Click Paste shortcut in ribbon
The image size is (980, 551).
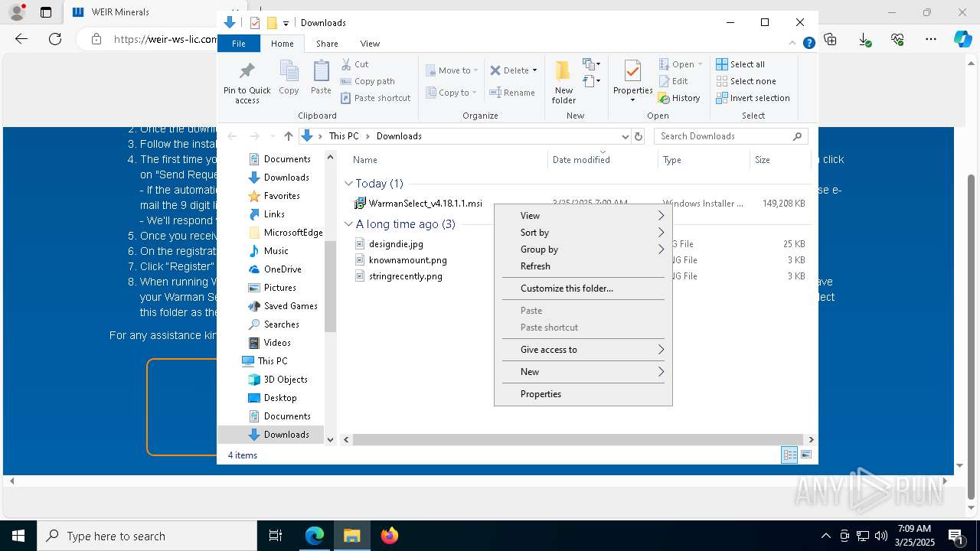pyautogui.click(x=375, y=98)
